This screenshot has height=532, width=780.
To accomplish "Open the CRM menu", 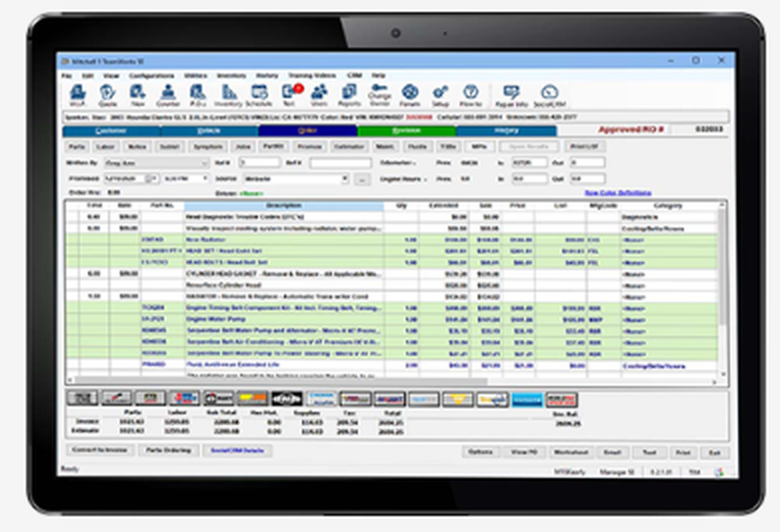I will click(354, 76).
